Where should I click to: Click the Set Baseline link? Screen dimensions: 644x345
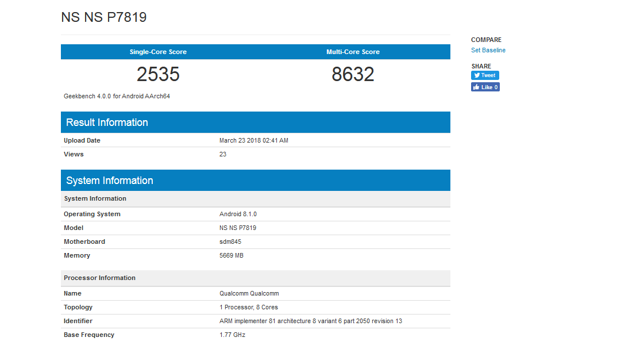488,51
